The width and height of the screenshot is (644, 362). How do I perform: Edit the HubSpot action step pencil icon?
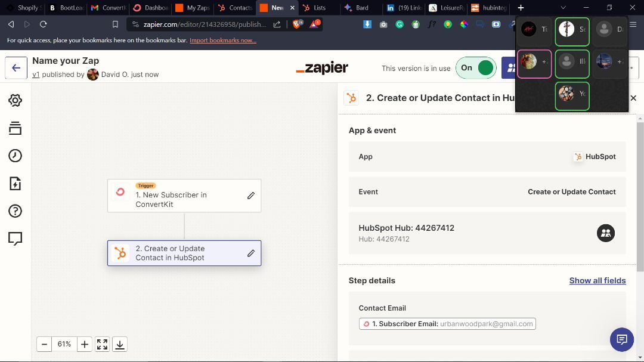coord(251,253)
